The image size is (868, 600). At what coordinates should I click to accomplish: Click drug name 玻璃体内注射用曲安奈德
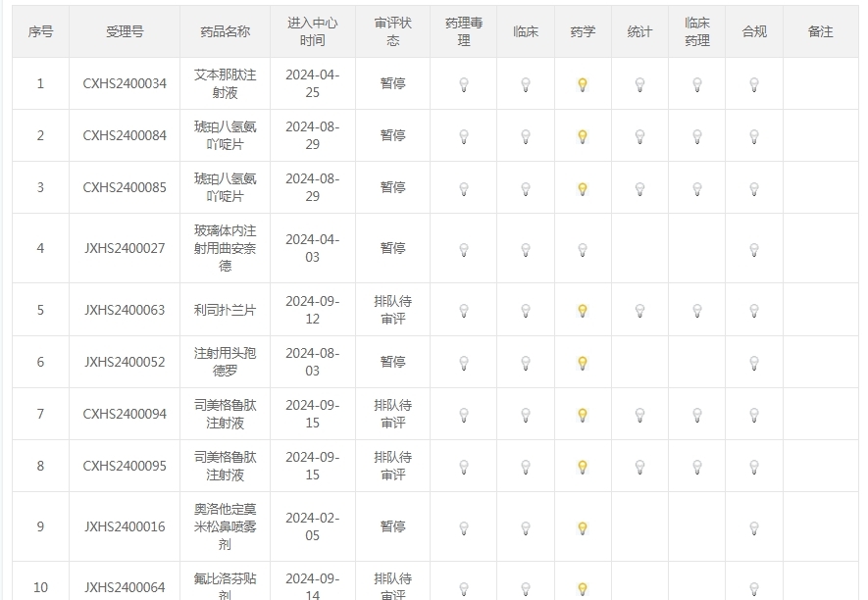pos(225,248)
